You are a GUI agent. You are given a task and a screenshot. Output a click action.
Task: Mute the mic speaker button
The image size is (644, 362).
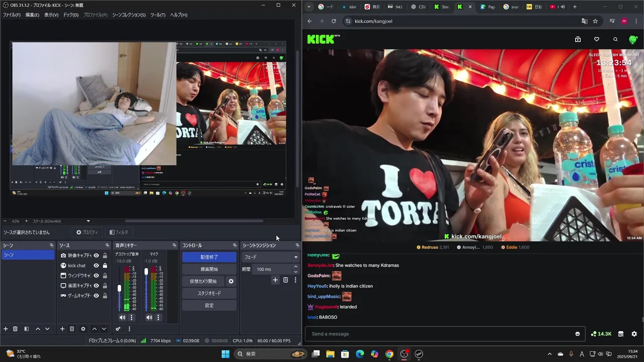tap(149, 317)
